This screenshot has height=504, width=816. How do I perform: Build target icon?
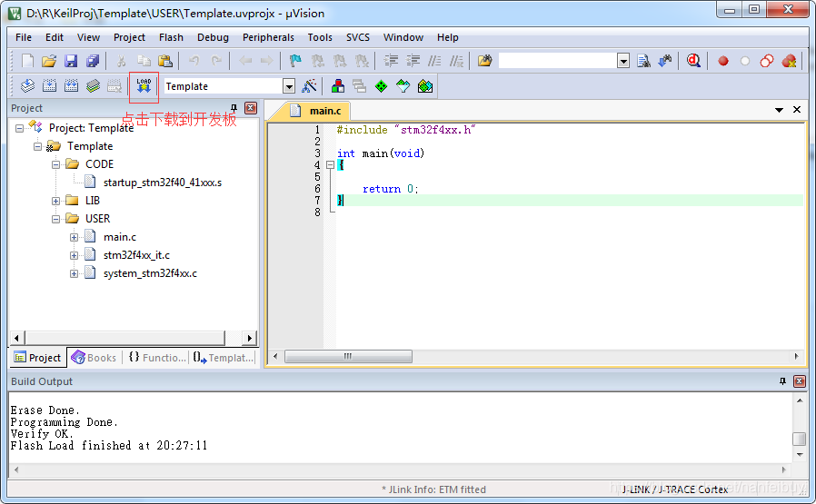[x=49, y=86]
